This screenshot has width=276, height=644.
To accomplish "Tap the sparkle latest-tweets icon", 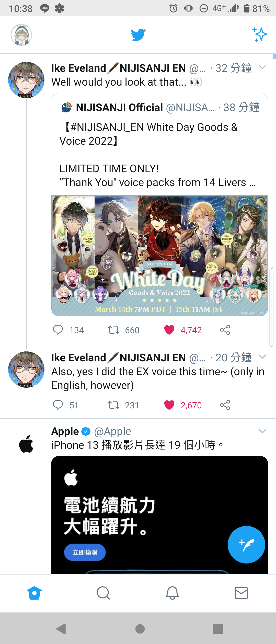I will (x=260, y=34).
